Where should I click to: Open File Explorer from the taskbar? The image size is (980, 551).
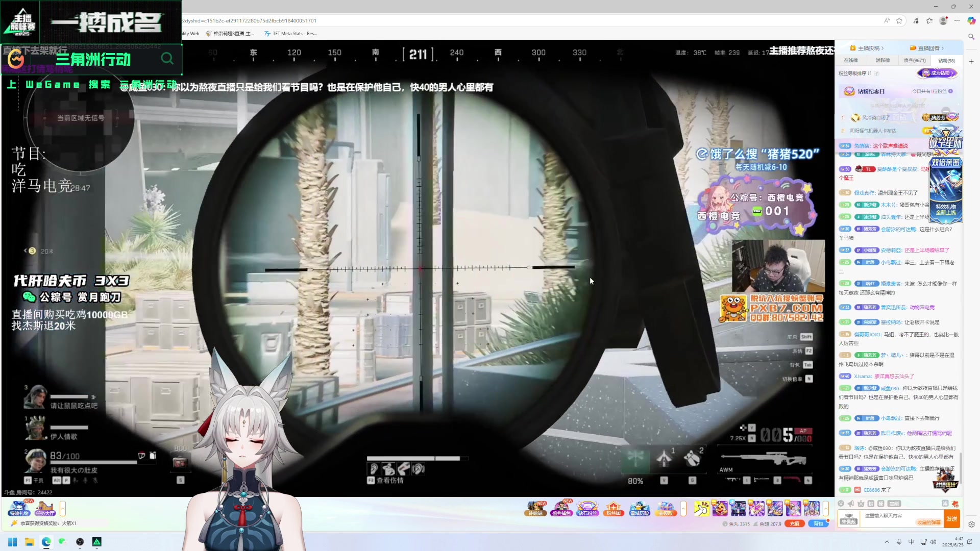tap(30, 542)
